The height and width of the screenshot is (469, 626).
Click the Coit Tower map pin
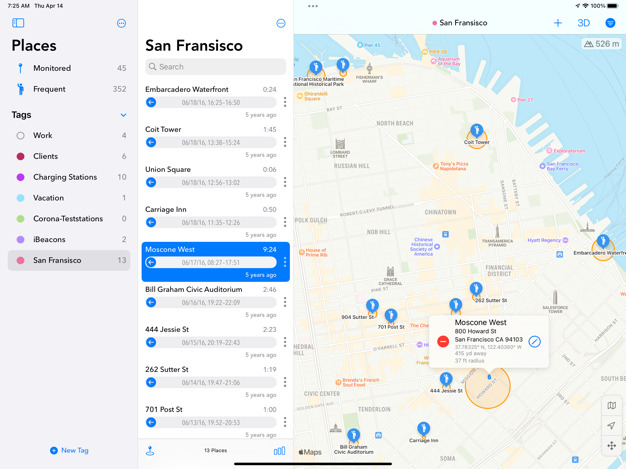[x=476, y=131]
